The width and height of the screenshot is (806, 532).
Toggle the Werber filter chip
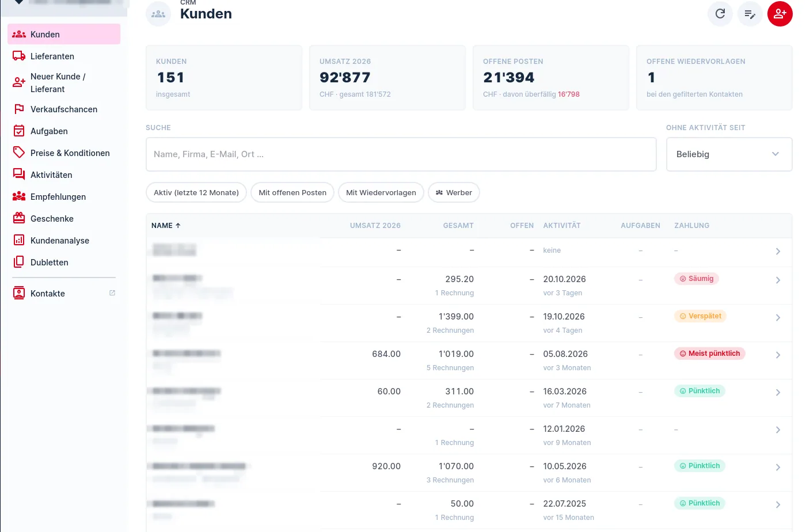coord(454,192)
